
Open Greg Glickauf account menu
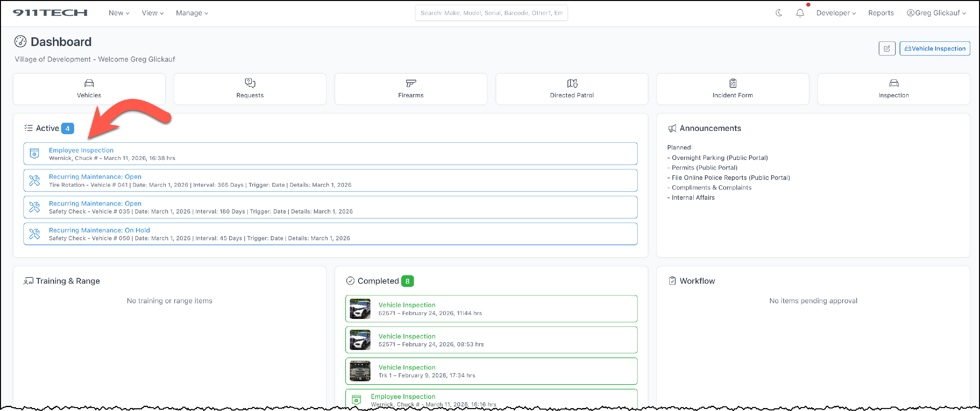[x=936, y=13]
